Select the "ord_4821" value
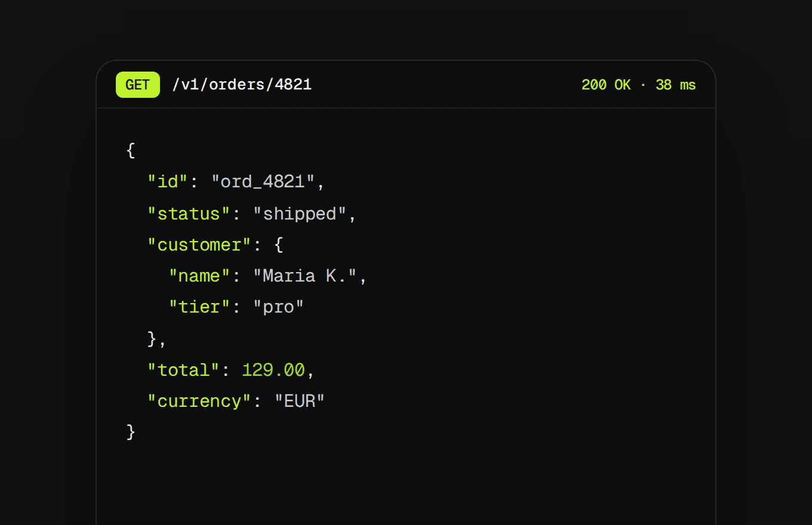 coord(263,181)
